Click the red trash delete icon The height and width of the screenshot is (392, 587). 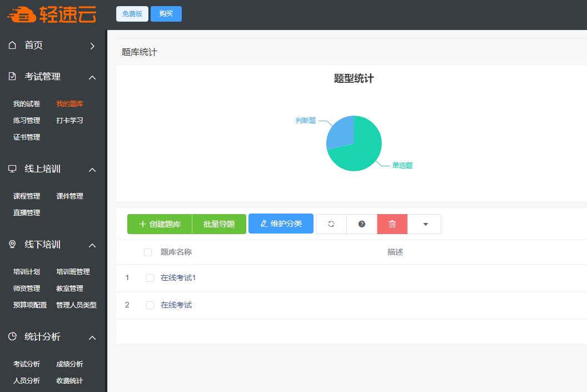392,224
